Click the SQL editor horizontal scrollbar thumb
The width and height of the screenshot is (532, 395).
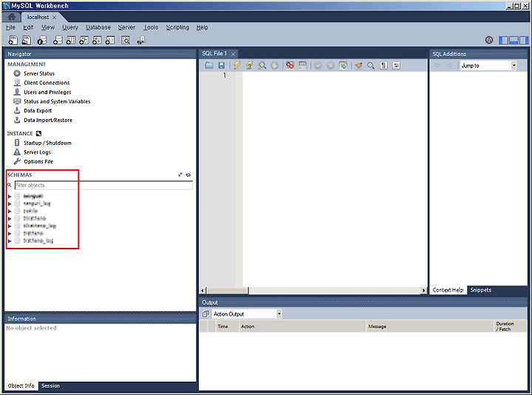coord(228,291)
